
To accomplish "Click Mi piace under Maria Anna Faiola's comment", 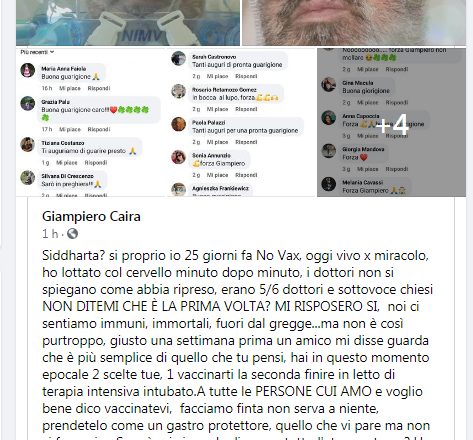I will pyautogui.click(x=70, y=88).
